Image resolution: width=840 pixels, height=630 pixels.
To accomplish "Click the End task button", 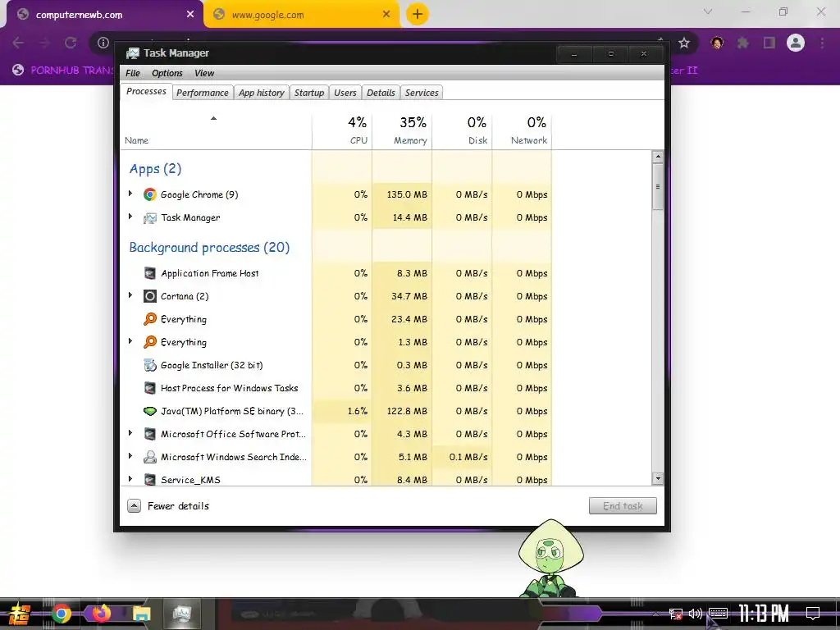I will click(x=623, y=505).
